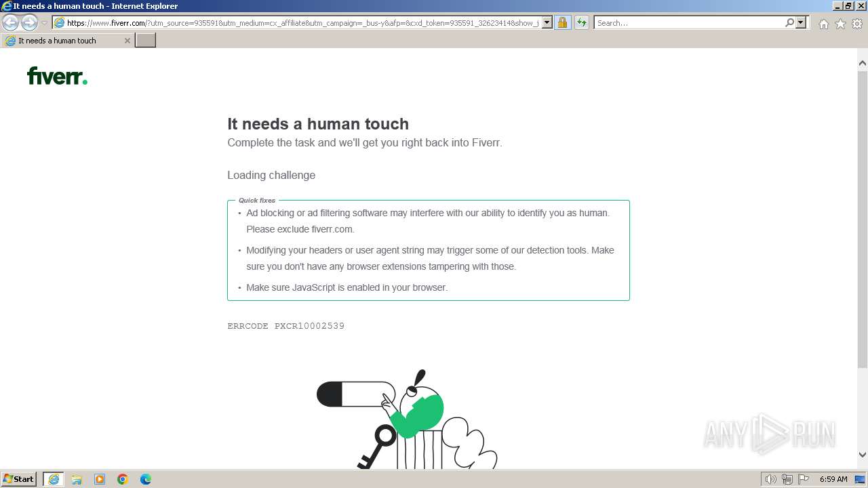Click the page scrollbar up arrow
The width and height of the screenshot is (868, 488).
point(863,64)
